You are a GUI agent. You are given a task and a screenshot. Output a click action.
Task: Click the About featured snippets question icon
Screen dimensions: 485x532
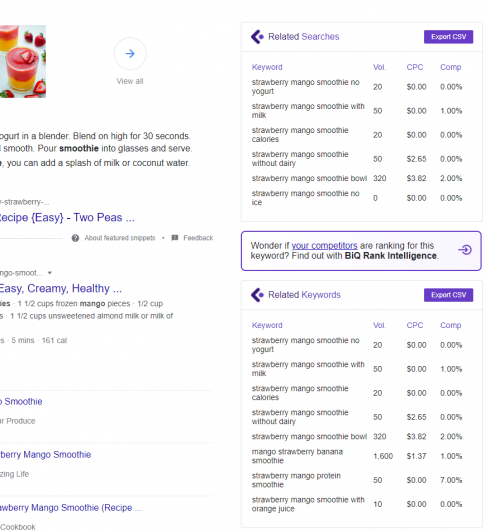coord(75,238)
